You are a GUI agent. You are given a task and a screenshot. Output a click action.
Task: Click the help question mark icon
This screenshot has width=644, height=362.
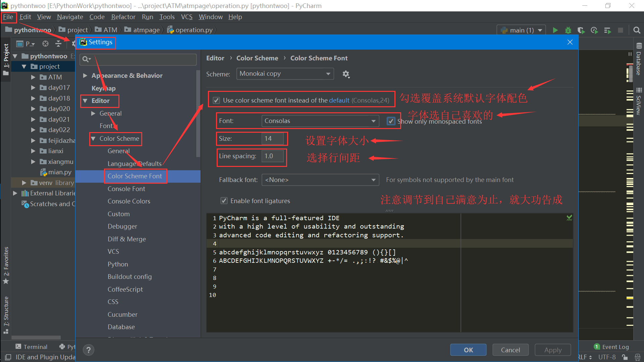click(88, 350)
